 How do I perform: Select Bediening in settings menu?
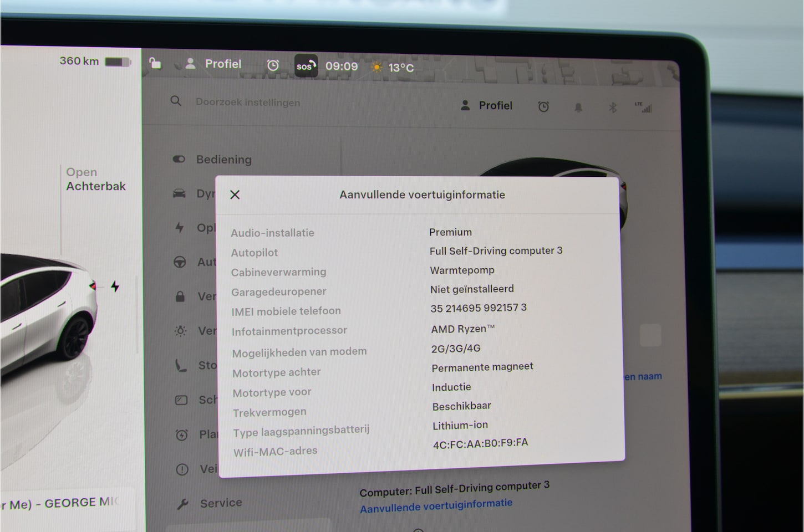223,160
